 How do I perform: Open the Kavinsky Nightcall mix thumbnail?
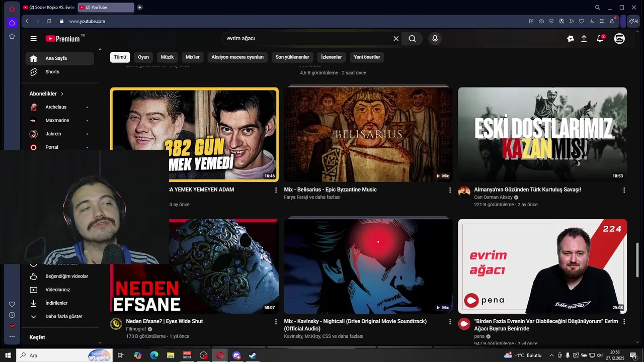(x=368, y=266)
